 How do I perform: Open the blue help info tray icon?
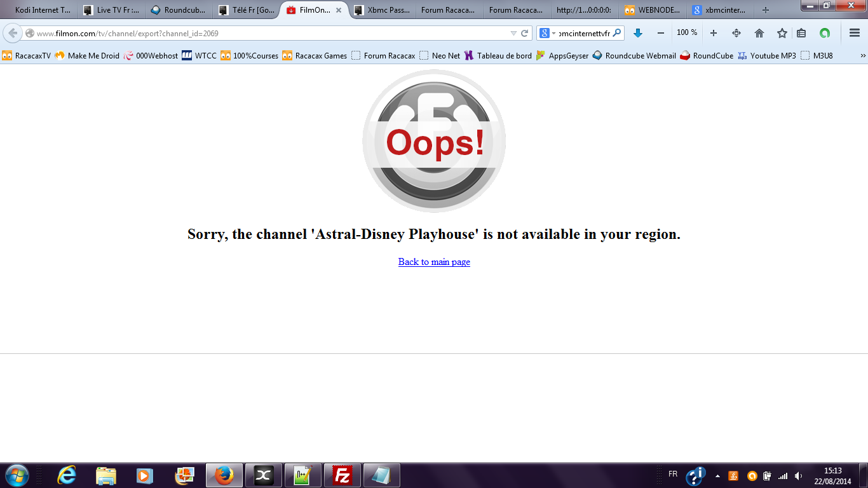coord(696,475)
